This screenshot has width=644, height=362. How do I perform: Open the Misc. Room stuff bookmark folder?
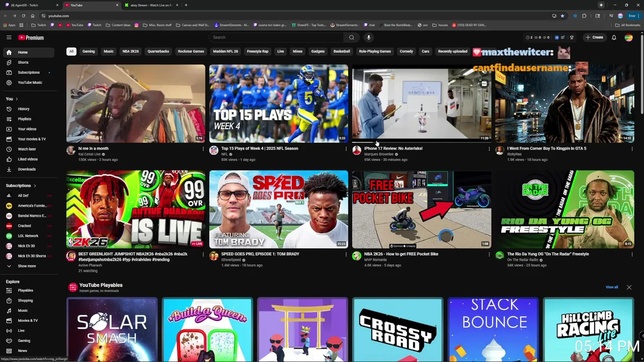(157, 25)
